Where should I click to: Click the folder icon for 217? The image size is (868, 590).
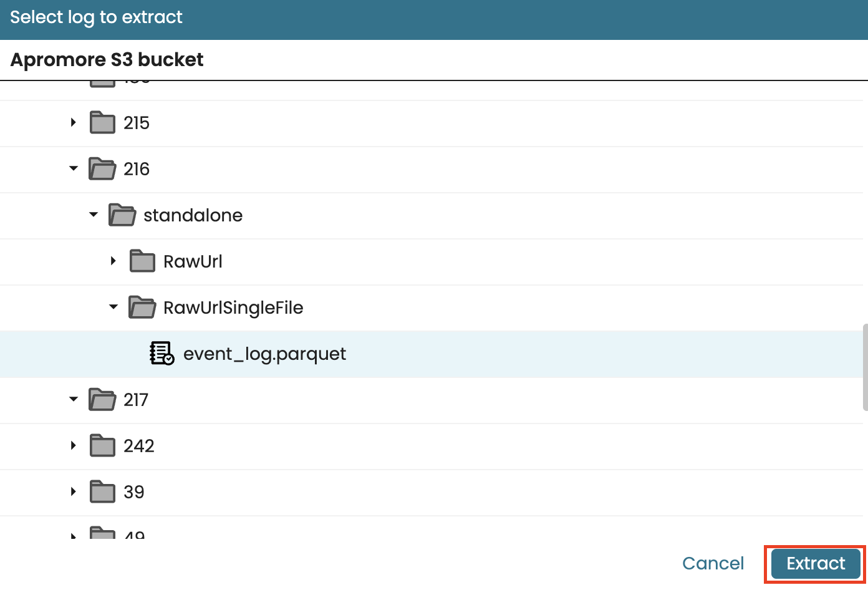(102, 400)
